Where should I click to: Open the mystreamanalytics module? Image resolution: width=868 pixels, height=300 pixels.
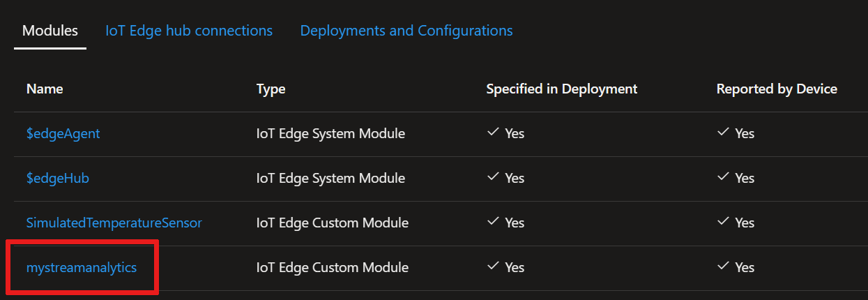tap(82, 267)
